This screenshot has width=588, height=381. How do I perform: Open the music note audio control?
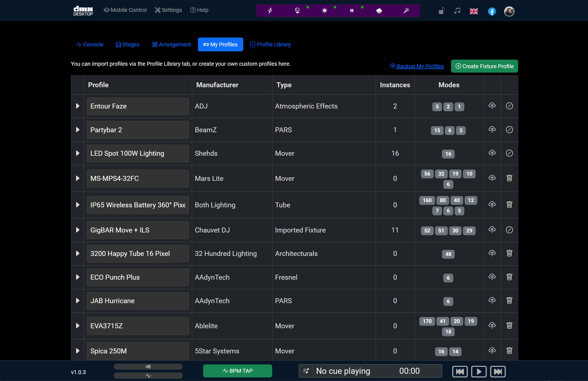(457, 11)
